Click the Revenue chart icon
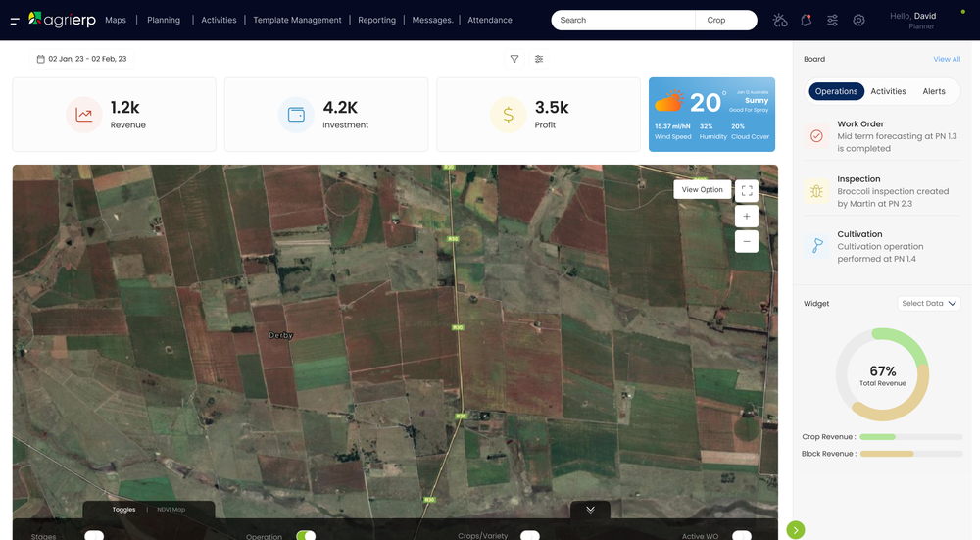Viewport: 980px width, 540px height. click(83, 115)
